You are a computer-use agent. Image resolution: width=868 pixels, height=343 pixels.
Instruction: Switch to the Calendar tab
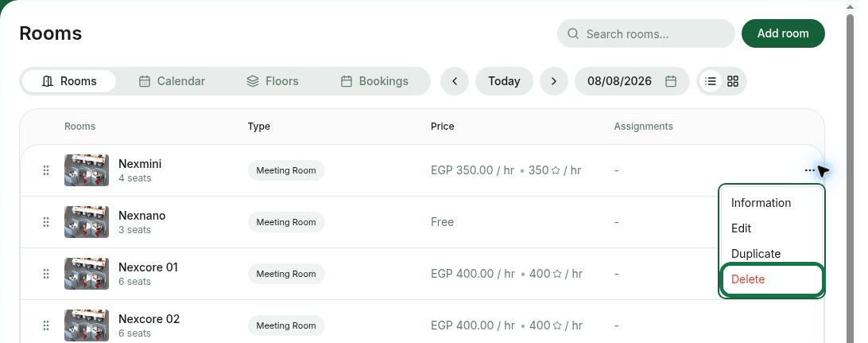(172, 81)
